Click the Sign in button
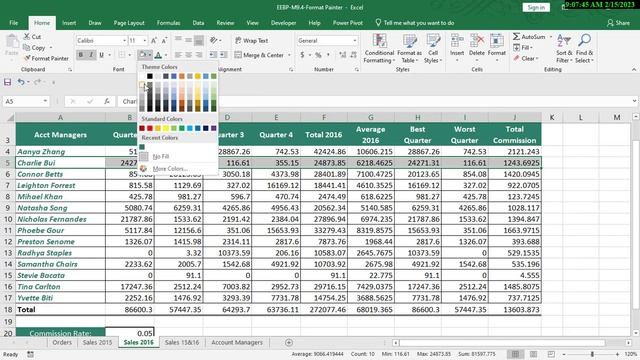Viewport: 640px width, 360px height. pyautogui.click(x=536, y=7)
